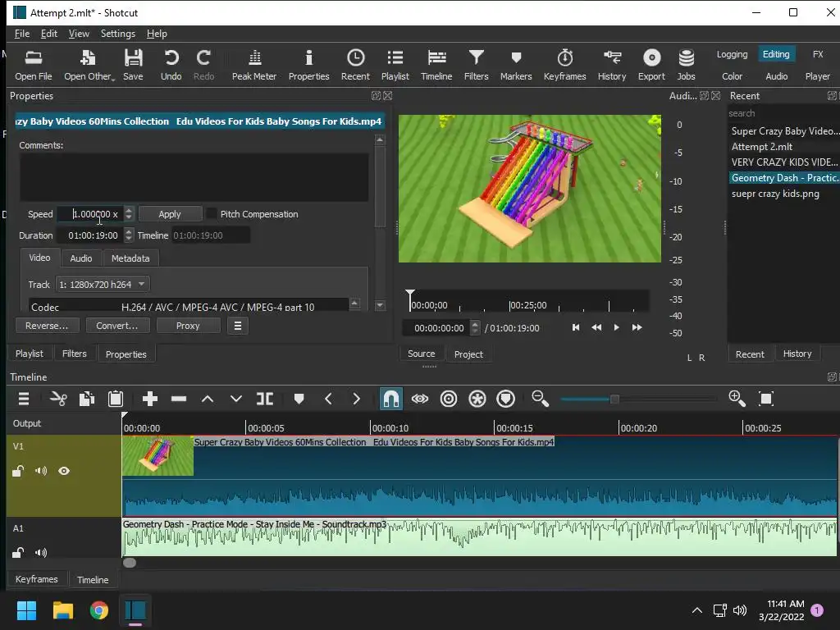The image size is (840, 630).
Task: Click the Open File toolbar icon
Action: click(x=33, y=65)
